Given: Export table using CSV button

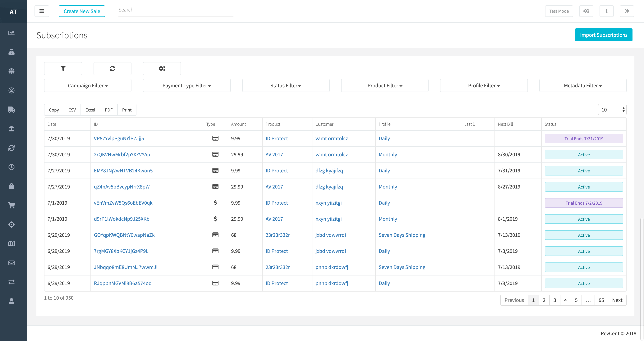Looking at the screenshot, I should (72, 110).
